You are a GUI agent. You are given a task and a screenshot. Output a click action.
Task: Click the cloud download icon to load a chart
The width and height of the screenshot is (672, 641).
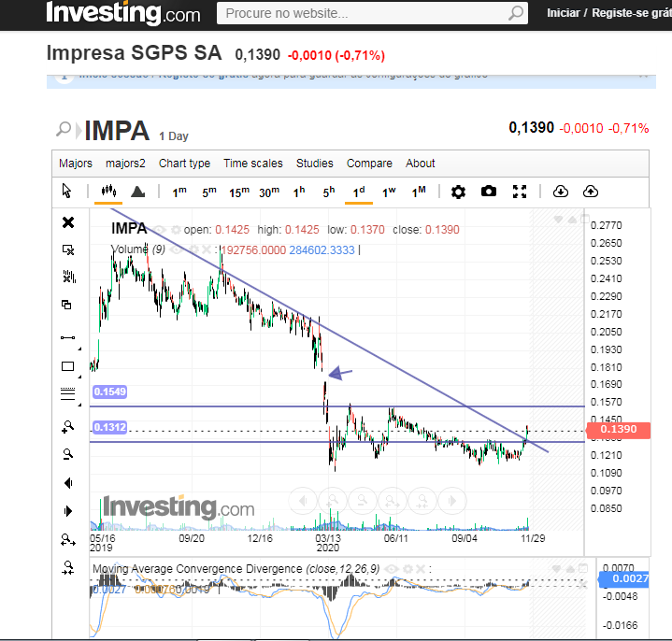pos(561,192)
